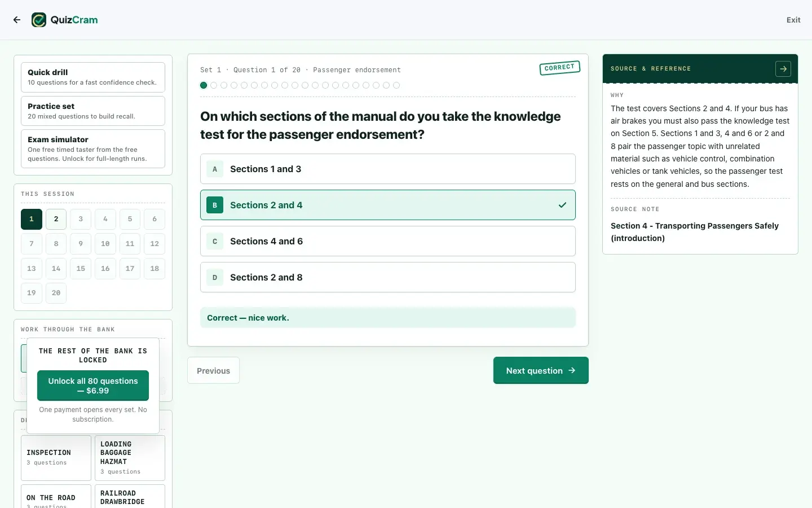Click the checkmark on Sections 2 and 4
The height and width of the screenshot is (508, 812).
562,205
